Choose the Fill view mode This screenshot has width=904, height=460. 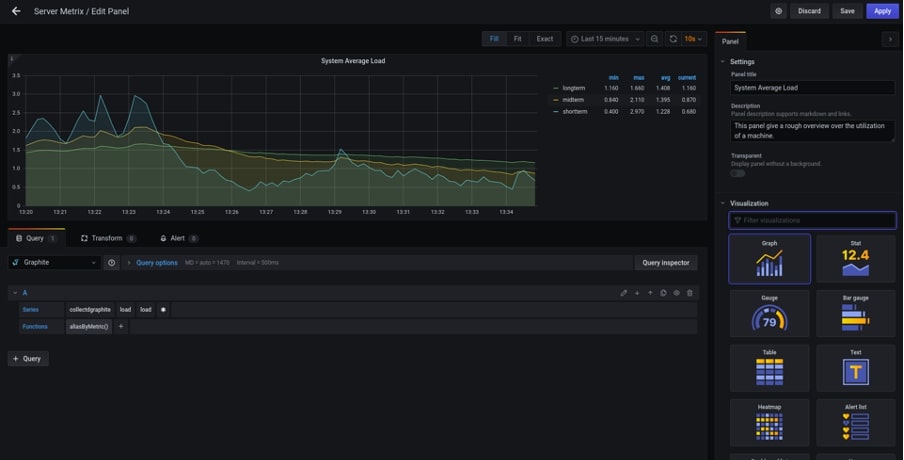tap(494, 39)
